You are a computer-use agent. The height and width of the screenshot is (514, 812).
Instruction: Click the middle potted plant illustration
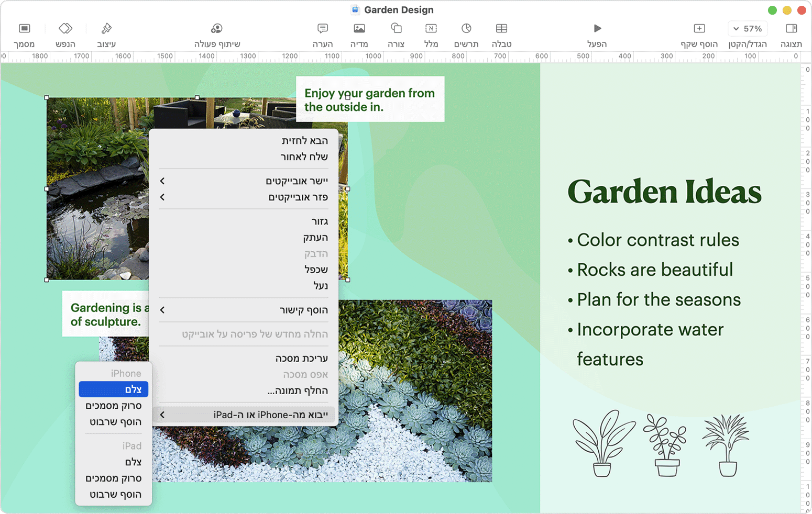pyautogui.click(x=666, y=445)
